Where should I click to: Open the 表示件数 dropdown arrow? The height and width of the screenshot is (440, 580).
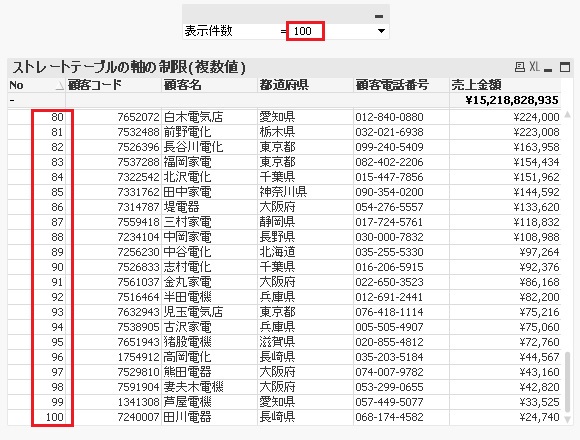[381, 31]
